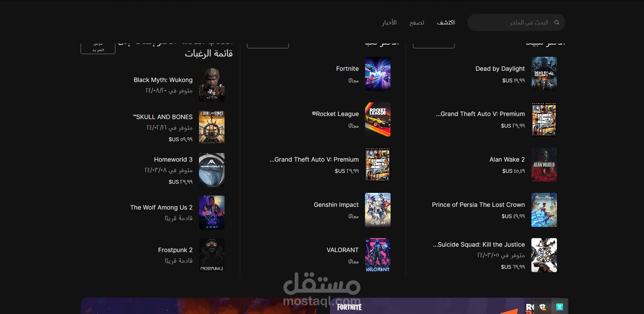The height and width of the screenshot is (314, 644).
Task: Open the Skull and Bones cover art
Action: [212, 128]
